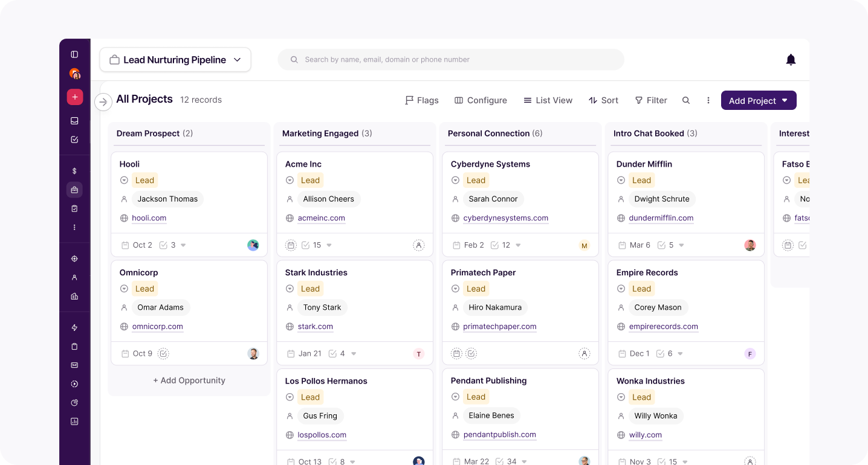
Task: Open the Filter options
Action: (x=651, y=100)
